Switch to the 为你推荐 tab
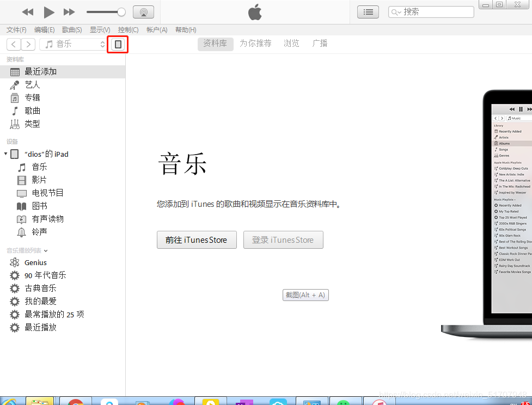This screenshot has width=532, height=405. [x=255, y=44]
